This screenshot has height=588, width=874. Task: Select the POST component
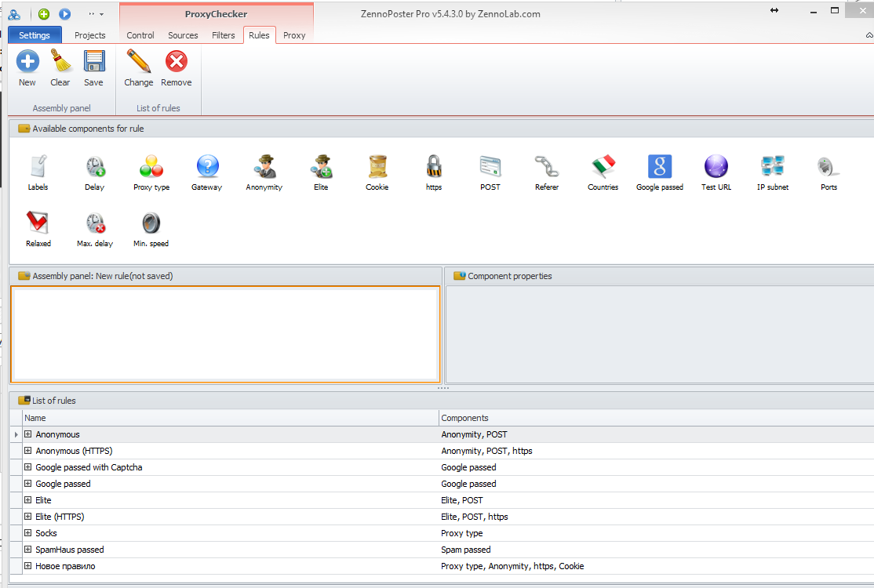coord(490,172)
